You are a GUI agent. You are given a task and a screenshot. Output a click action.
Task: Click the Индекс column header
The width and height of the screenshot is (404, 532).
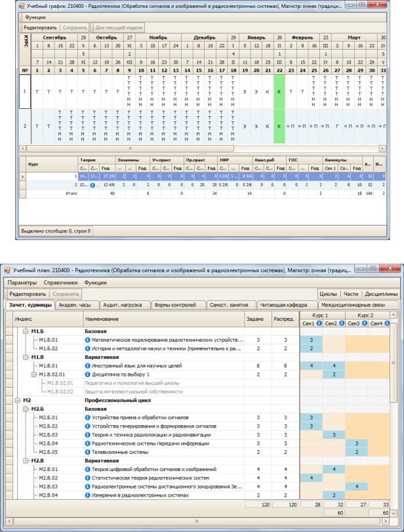point(48,319)
